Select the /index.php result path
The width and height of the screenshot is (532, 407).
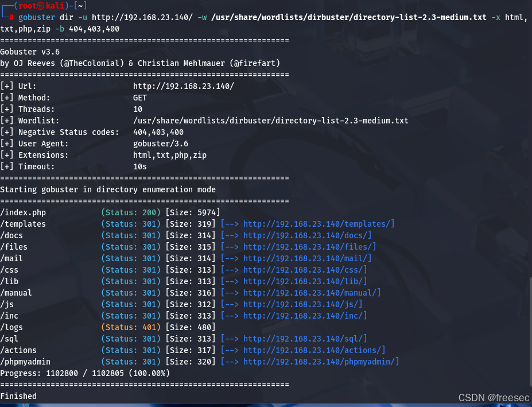tap(23, 212)
